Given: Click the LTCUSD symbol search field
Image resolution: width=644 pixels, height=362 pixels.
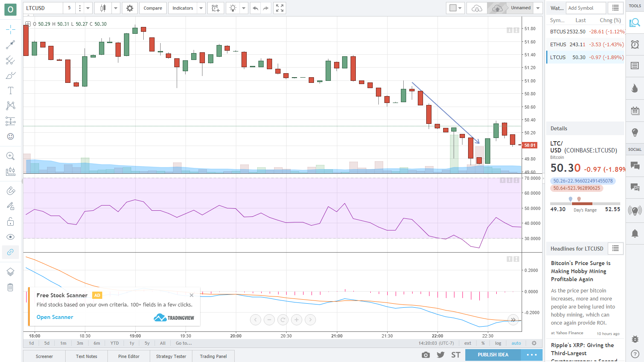Looking at the screenshot, I should coord(43,8).
